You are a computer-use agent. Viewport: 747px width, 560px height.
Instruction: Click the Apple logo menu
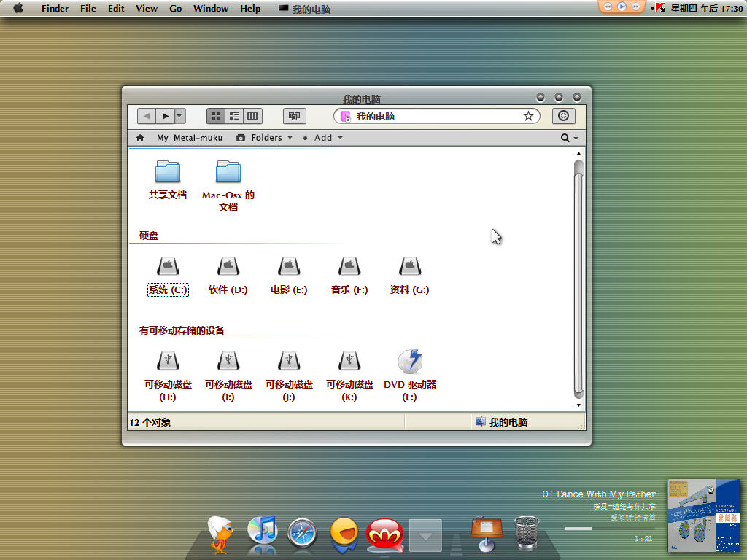coord(18,8)
